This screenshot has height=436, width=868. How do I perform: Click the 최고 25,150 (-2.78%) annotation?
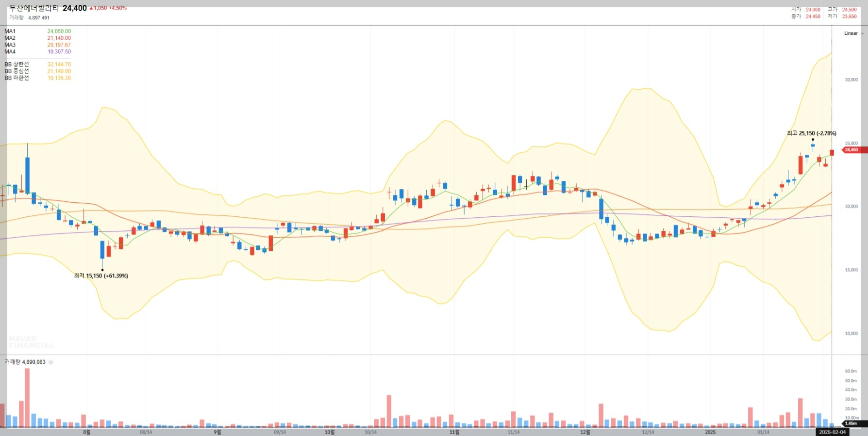pyautogui.click(x=811, y=133)
